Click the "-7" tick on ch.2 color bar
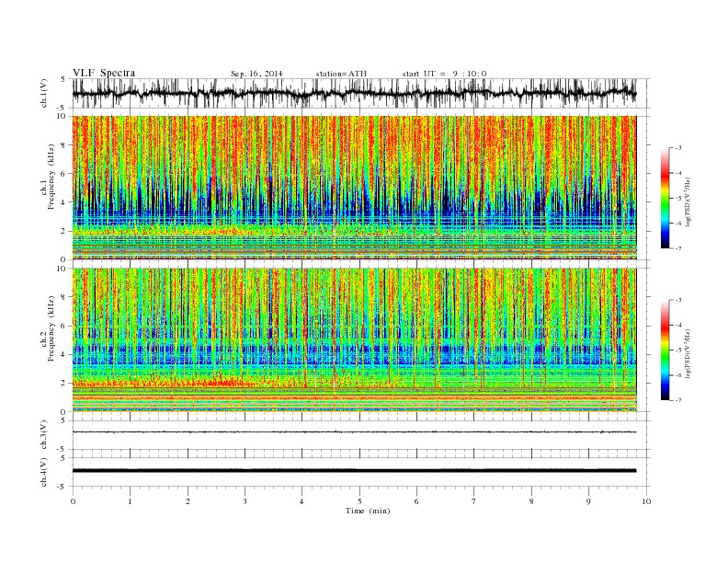This screenshot has width=728, height=563. (678, 400)
